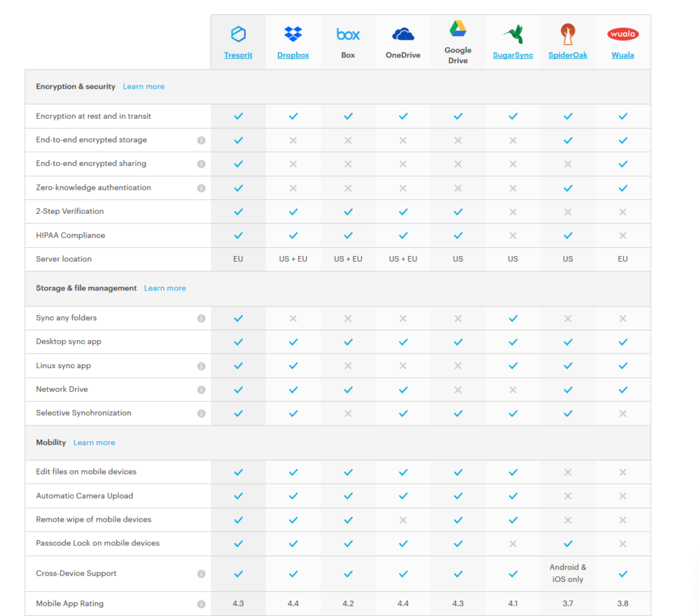Click the red Wuala logo
This screenshot has height=616, width=699.
click(x=623, y=34)
